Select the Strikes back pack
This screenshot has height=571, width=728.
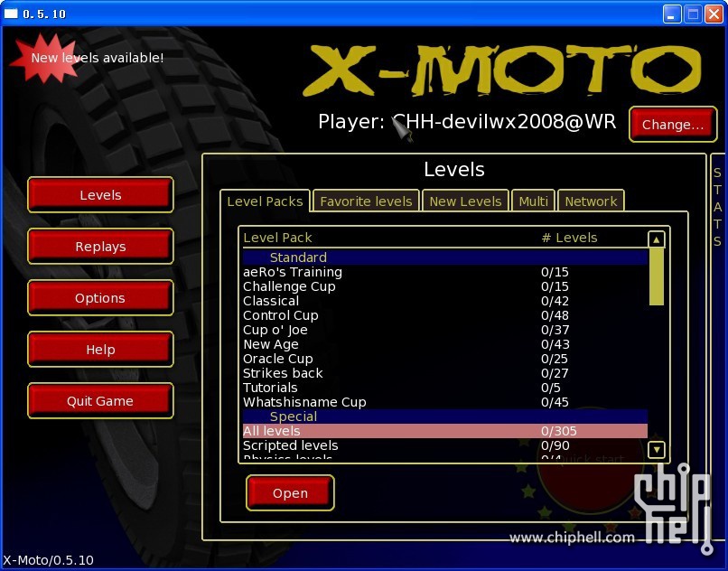click(444, 372)
